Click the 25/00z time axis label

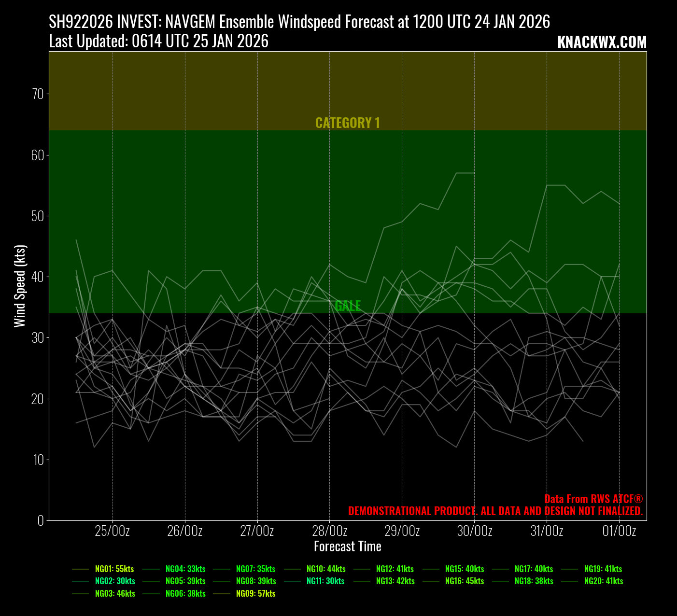coord(113,531)
